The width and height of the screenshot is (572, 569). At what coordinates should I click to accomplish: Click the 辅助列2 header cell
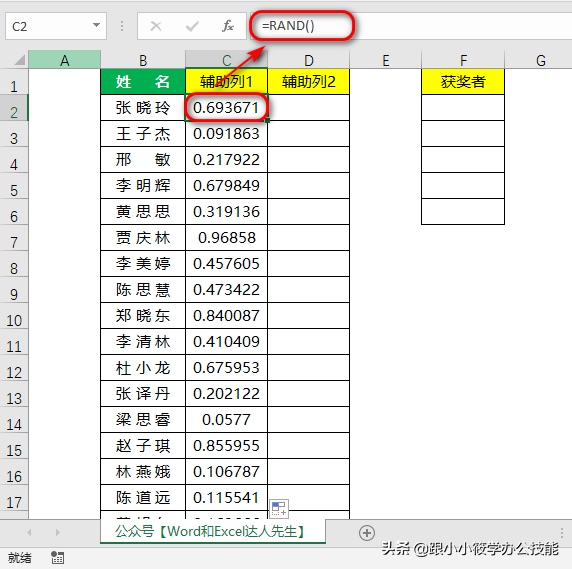click(x=309, y=82)
